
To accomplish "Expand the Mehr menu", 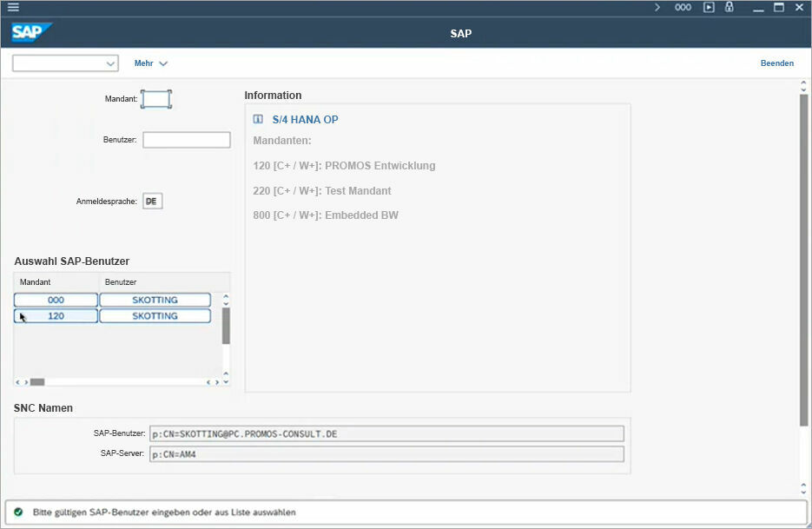I will (x=150, y=63).
